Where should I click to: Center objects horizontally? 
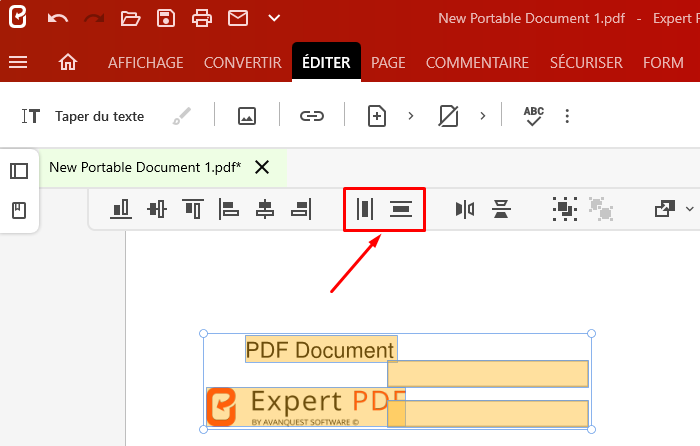tap(265, 209)
